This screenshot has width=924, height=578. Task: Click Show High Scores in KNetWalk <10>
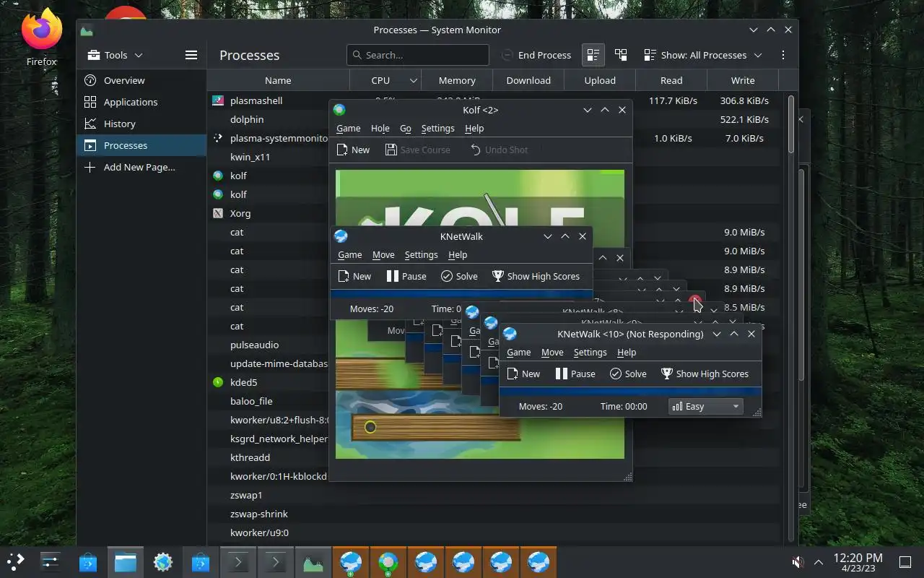tap(705, 374)
